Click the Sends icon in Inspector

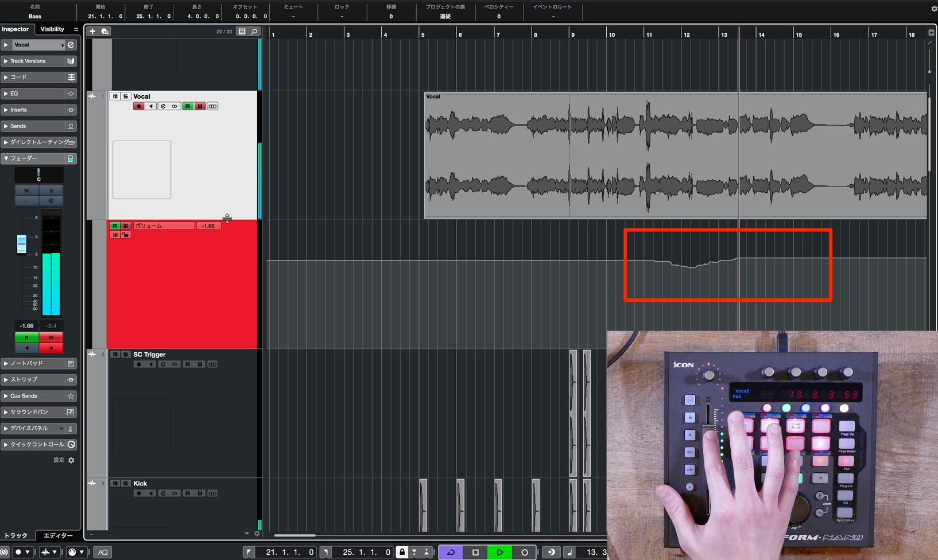tap(71, 126)
